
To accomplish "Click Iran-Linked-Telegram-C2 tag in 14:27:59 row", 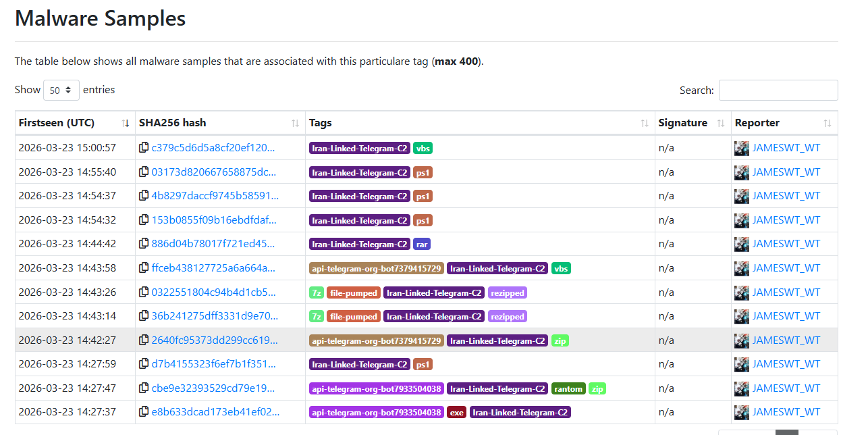I will pos(360,364).
